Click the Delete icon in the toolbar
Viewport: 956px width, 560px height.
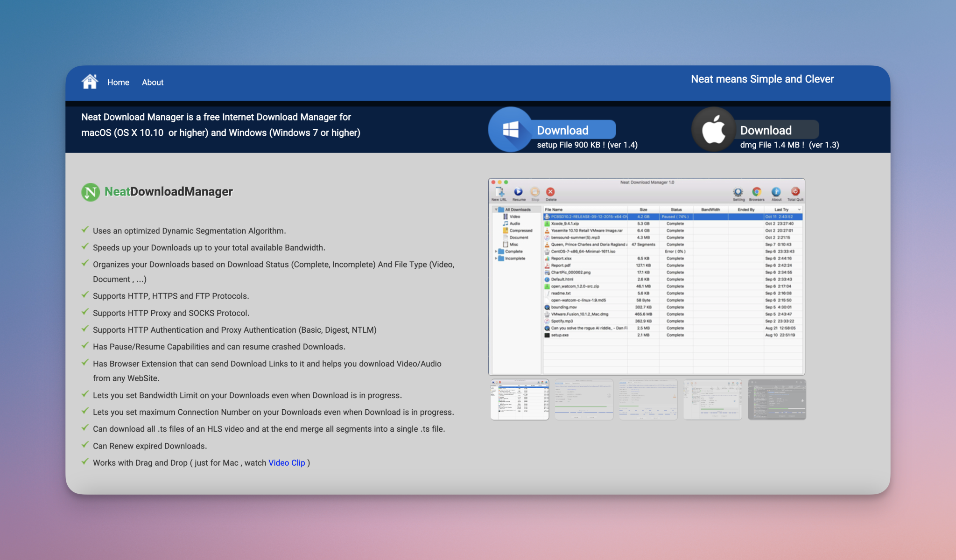pyautogui.click(x=551, y=192)
